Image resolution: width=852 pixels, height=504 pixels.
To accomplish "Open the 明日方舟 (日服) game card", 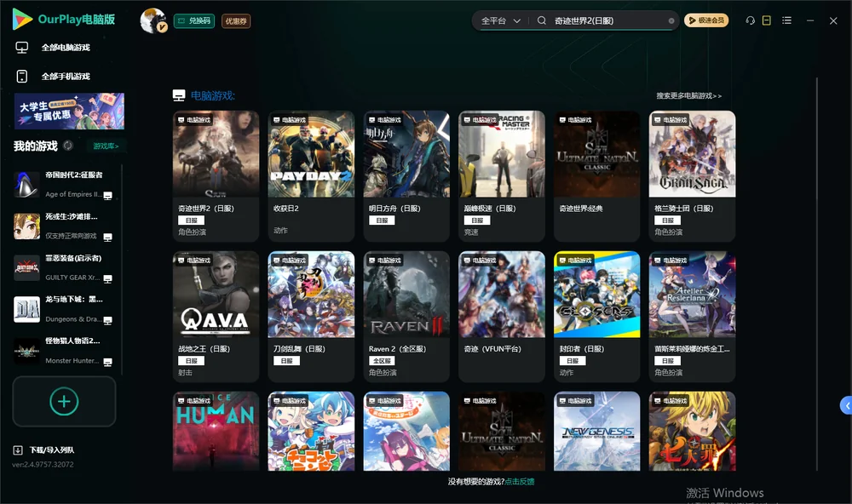I will 406,176.
